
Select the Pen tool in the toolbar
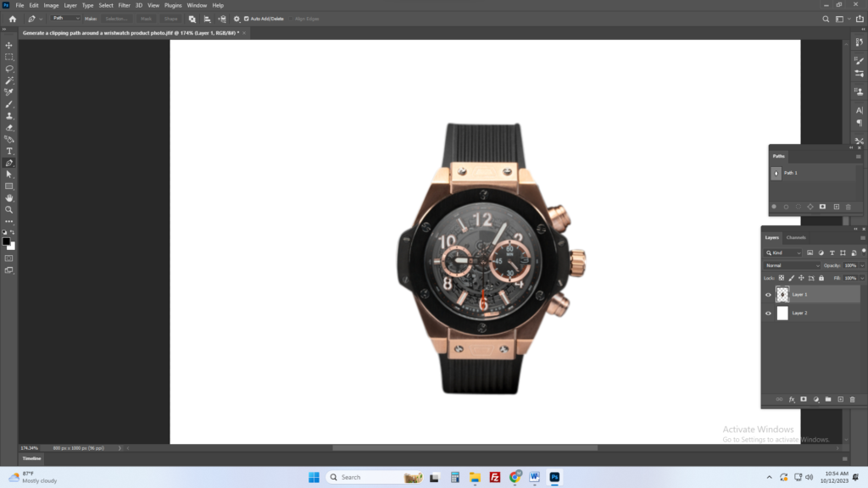(8, 164)
